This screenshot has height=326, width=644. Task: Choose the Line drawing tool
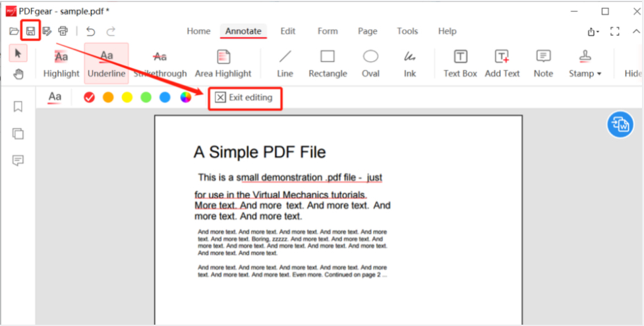[285, 64]
